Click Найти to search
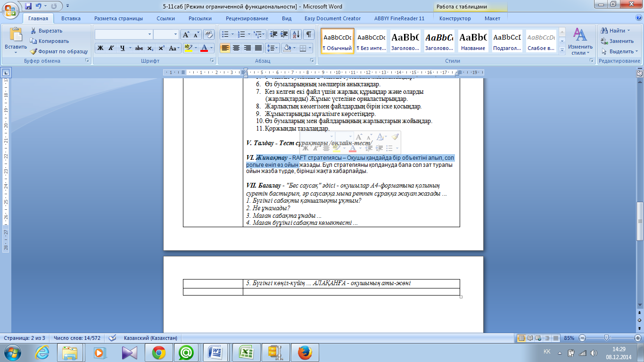Screen dimensions: 644x362 (x=615, y=31)
